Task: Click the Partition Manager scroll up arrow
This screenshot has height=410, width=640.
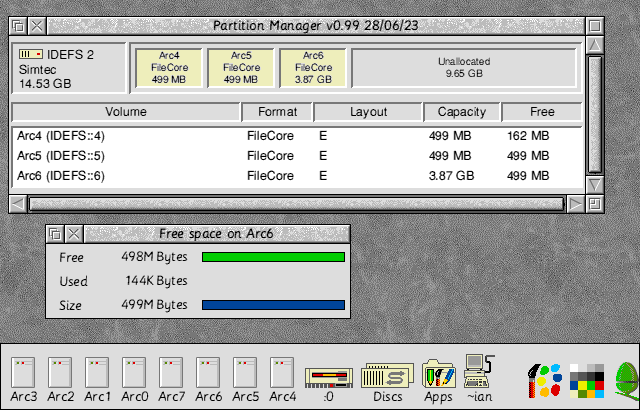Action: click(595, 44)
